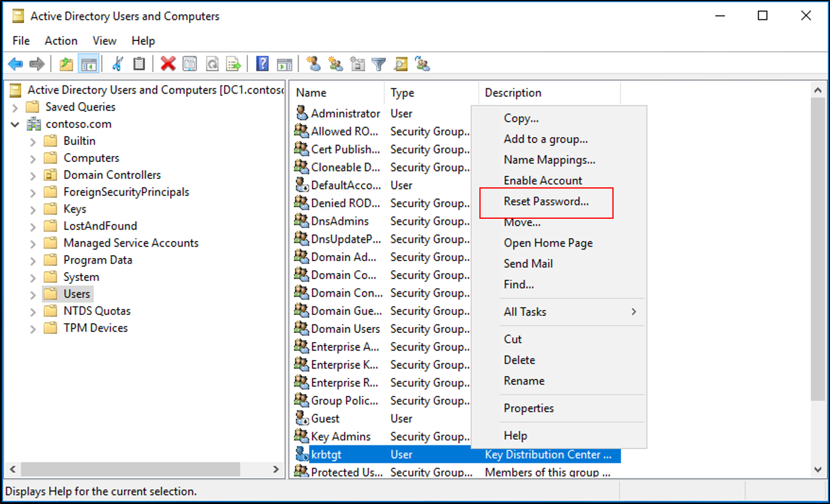This screenshot has width=830, height=504.
Task: Open the Action menu
Action: [x=61, y=40]
